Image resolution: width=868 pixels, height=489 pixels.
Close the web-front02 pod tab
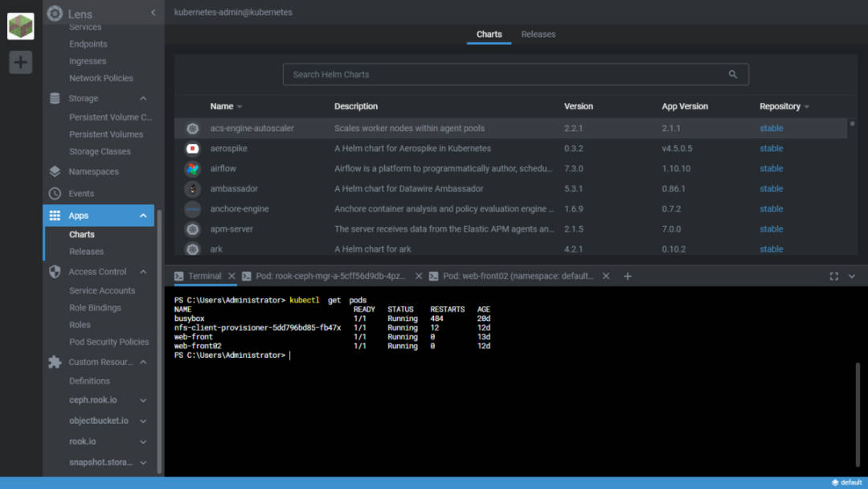coord(606,276)
